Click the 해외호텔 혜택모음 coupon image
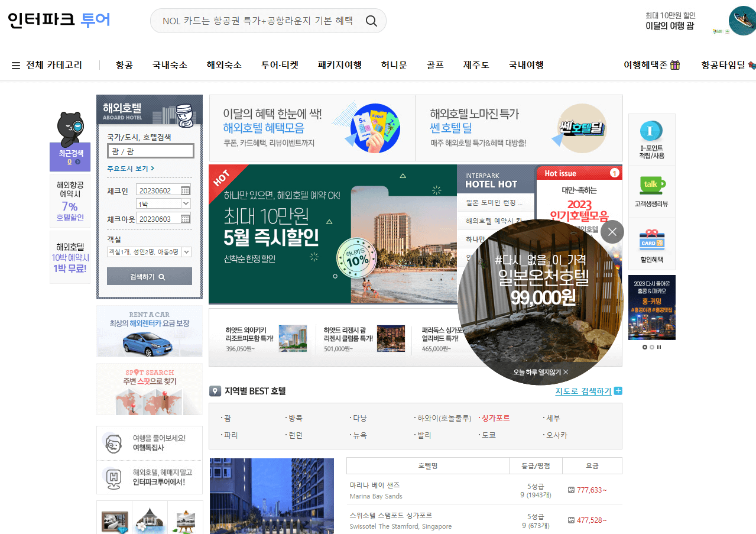Image resolution: width=756 pixels, height=534 pixels. coord(375,128)
